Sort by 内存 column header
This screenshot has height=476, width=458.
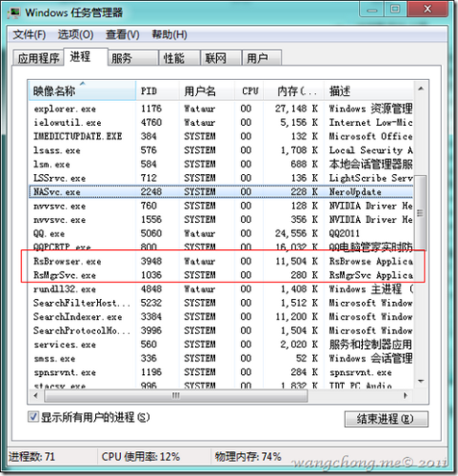[x=294, y=91]
